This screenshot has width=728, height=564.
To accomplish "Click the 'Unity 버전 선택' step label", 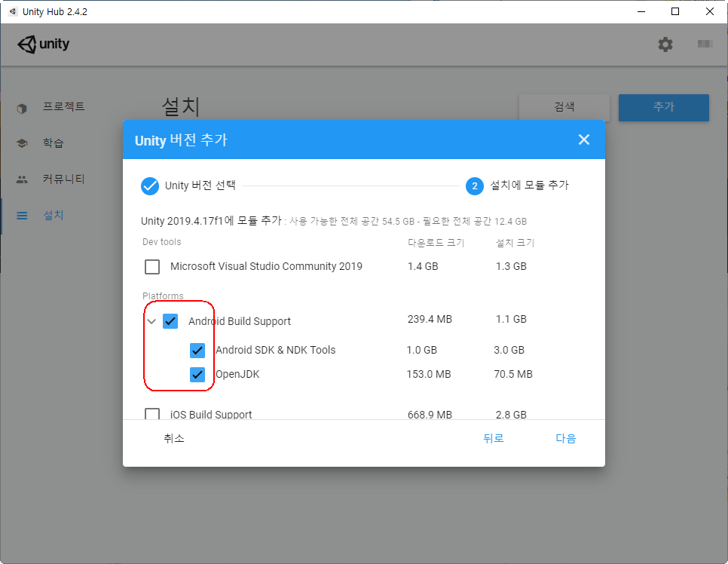I will coord(200,185).
